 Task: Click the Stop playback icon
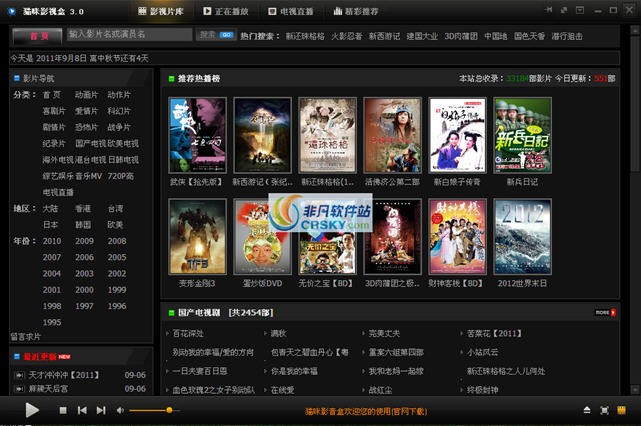[62, 410]
